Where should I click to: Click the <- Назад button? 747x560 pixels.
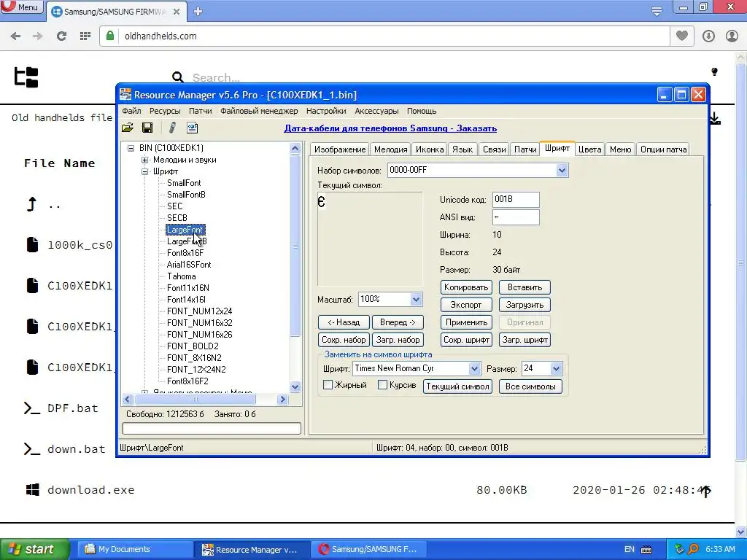click(x=344, y=322)
